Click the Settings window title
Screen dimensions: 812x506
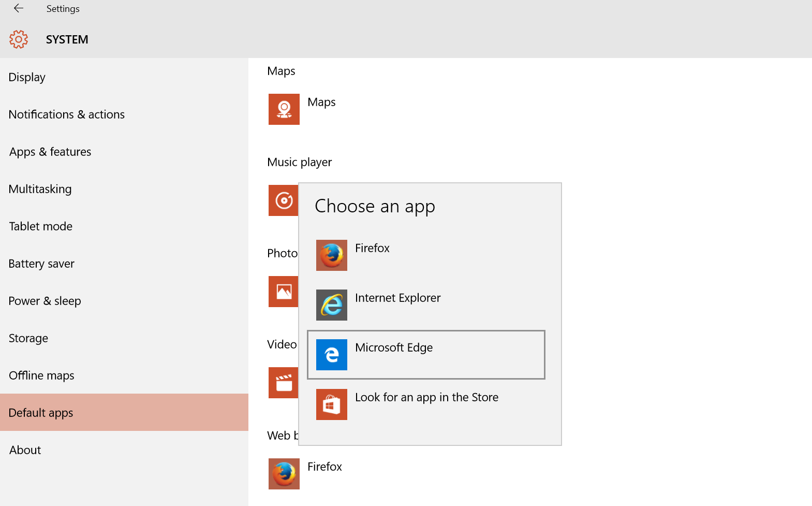[x=63, y=9]
